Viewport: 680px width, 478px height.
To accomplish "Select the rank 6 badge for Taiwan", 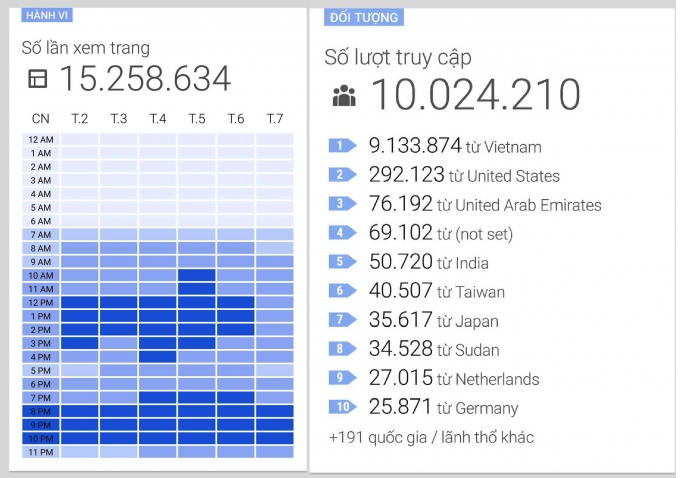I will point(342,291).
